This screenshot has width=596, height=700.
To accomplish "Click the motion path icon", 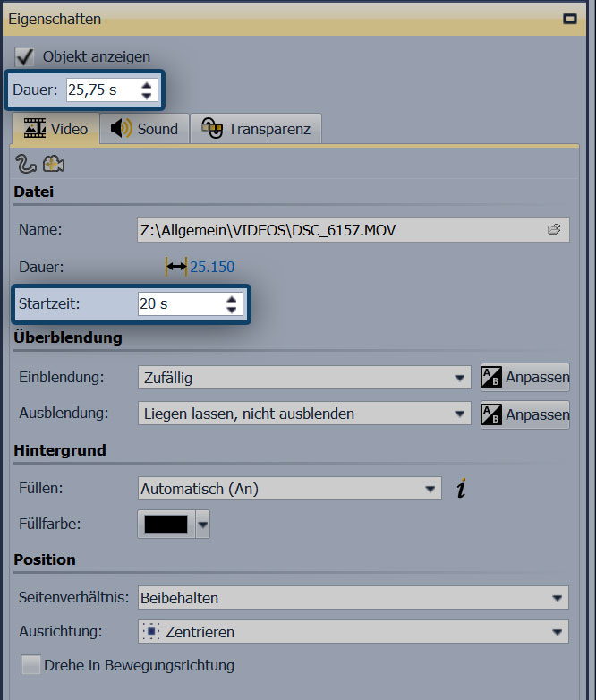I will point(26,164).
